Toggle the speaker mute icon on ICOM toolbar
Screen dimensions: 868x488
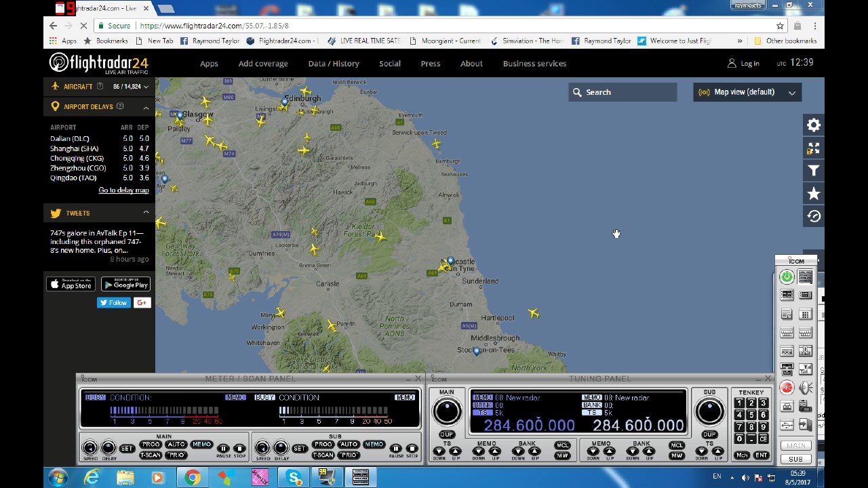coord(805,388)
